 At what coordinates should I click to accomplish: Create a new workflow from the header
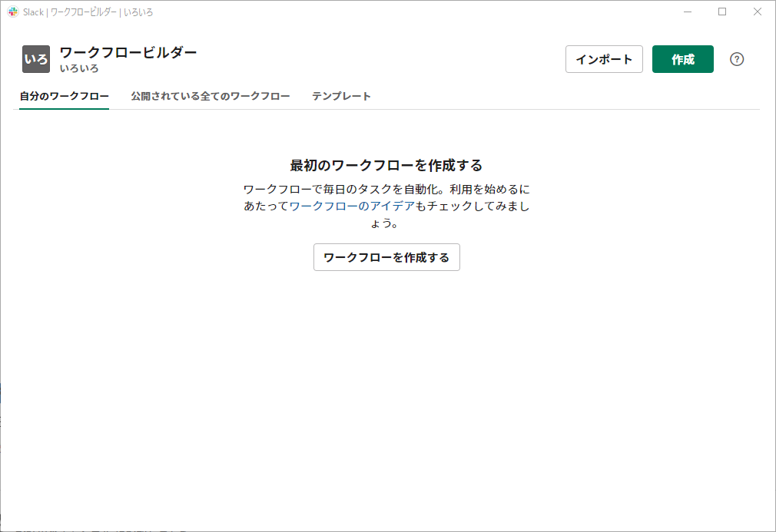tap(682, 59)
